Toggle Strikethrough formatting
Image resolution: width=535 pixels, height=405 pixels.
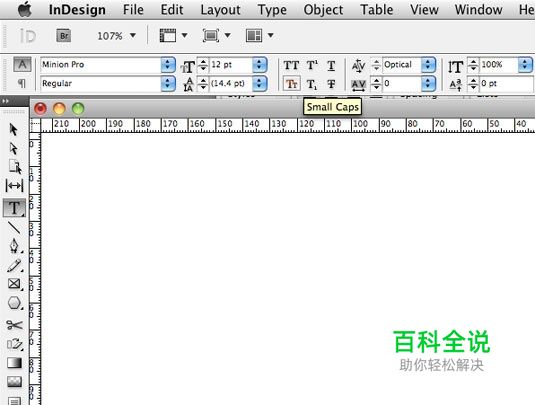click(331, 84)
